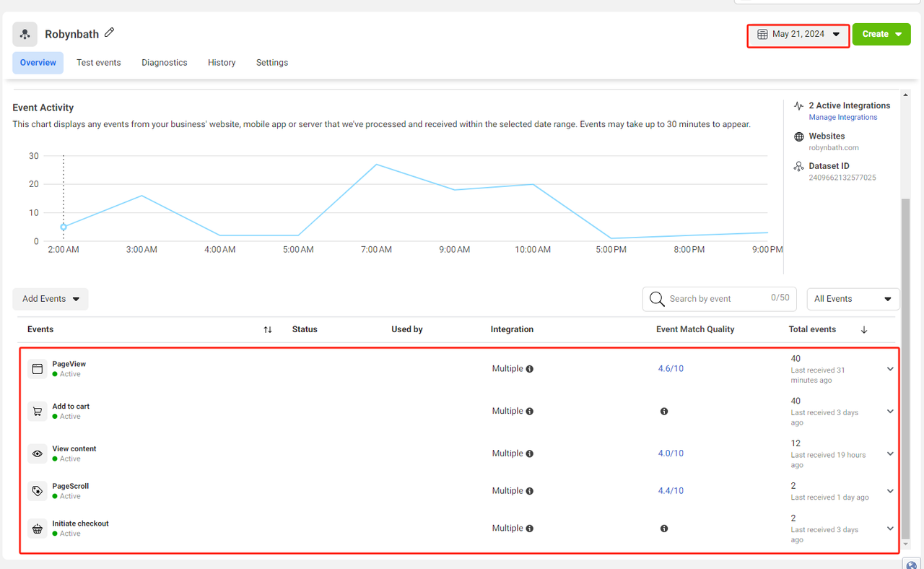The height and width of the screenshot is (569, 924).
Task: Click the Active Integrations pulse icon
Action: click(x=798, y=105)
